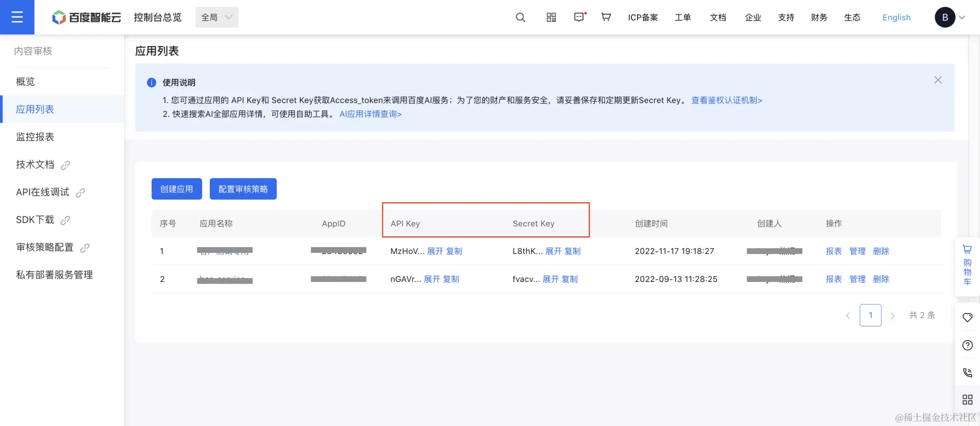Expand the 全局 region dropdown
The height and width of the screenshot is (426, 980).
(x=217, y=17)
